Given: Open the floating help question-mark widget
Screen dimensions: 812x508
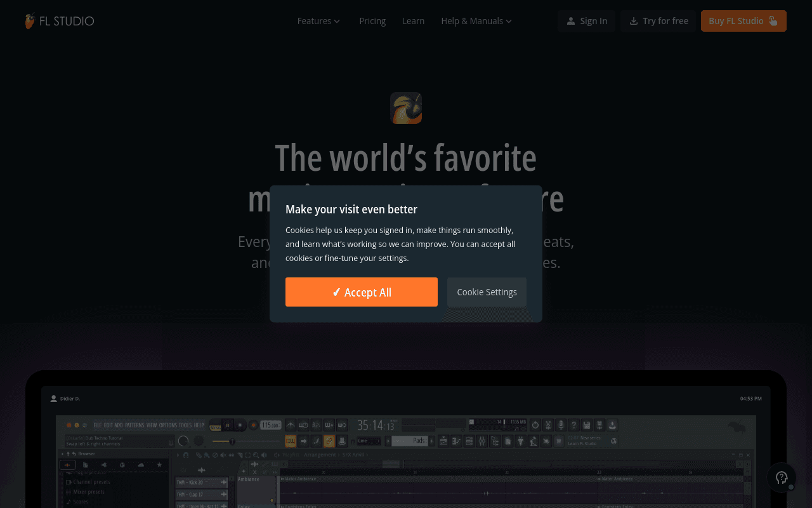Looking at the screenshot, I should pos(782,478).
